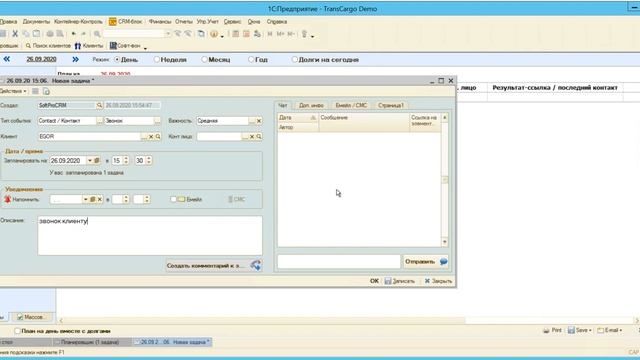Image resolution: width=640 pixels, height=360 pixels.
Task: Open the Отчеты menu
Action: [x=184, y=22]
